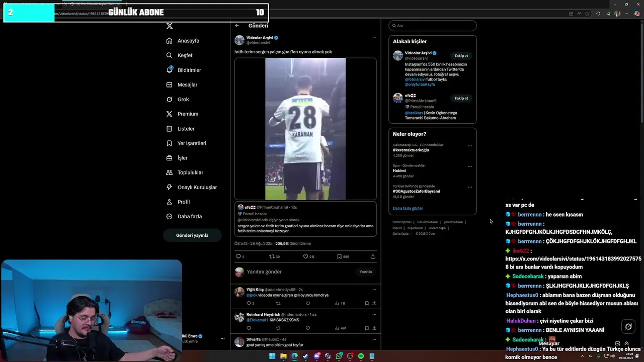This screenshot has height=362, width=644.
Task: Open more options for Videolar Arşivi post
Action: click(374, 38)
